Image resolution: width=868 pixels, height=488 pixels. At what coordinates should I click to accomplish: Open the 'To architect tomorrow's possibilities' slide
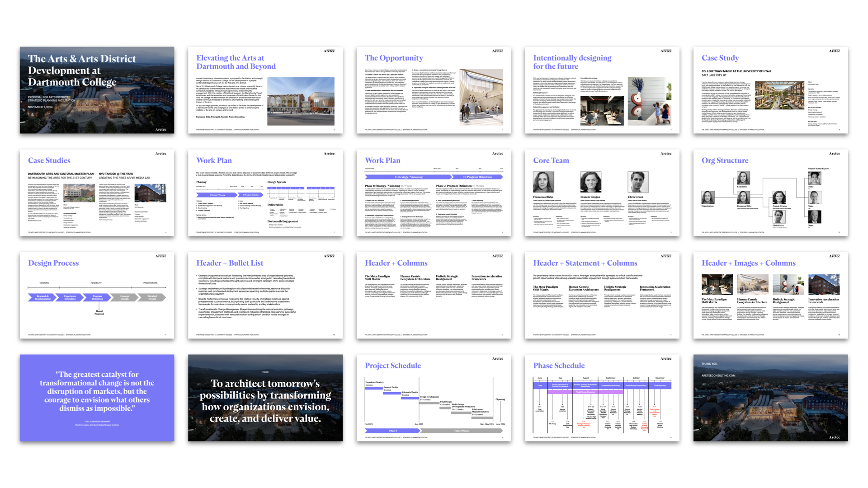(x=265, y=398)
